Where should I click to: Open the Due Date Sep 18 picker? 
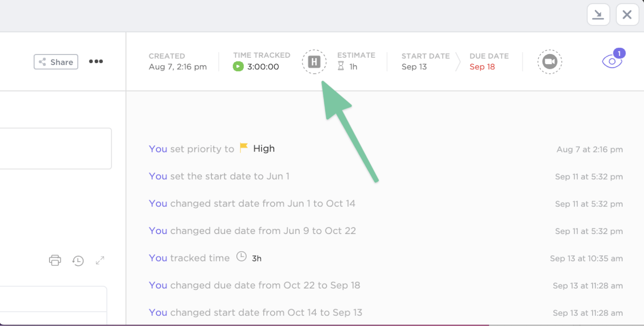[482, 67]
